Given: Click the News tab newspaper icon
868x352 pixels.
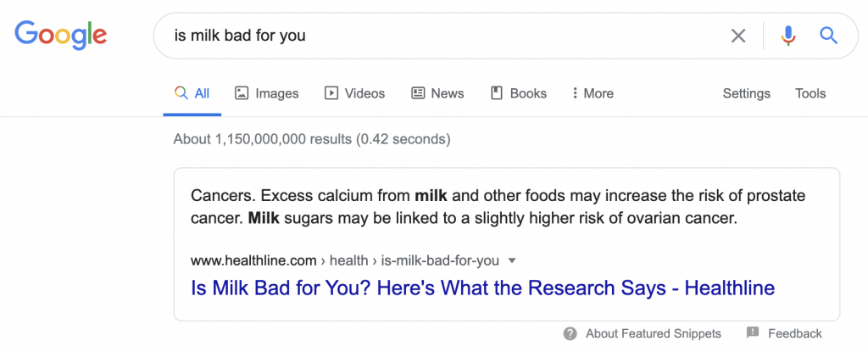Looking at the screenshot, I should 418,93.
